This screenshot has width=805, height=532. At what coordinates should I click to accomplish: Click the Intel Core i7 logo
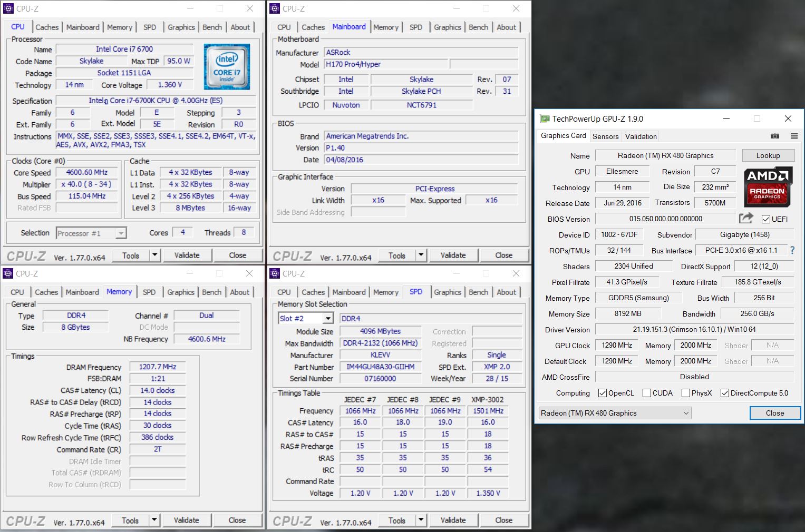[227, 66]
